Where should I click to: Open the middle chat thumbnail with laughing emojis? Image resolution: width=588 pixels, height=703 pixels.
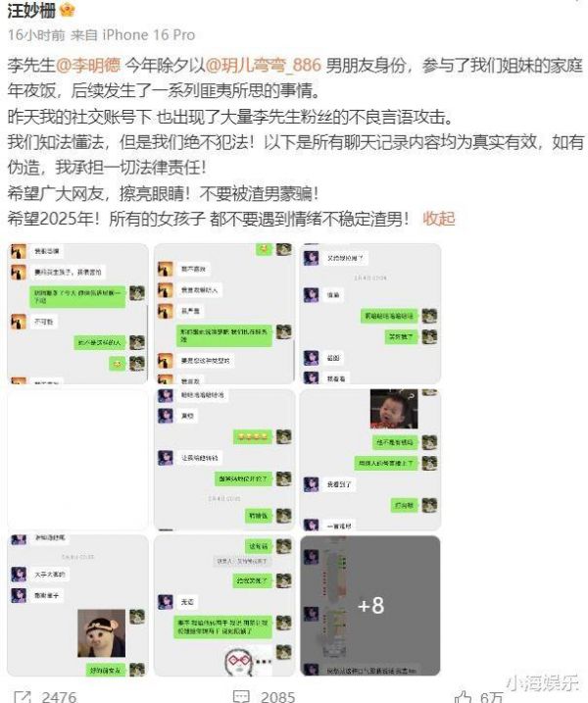(x=224, y=460)
